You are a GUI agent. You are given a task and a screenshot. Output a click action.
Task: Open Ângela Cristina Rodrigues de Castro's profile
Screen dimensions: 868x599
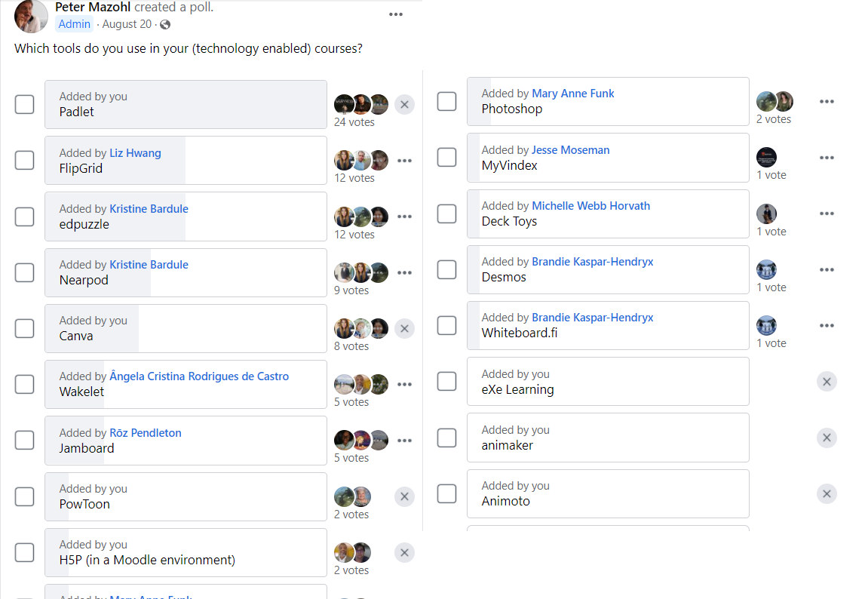199,376
